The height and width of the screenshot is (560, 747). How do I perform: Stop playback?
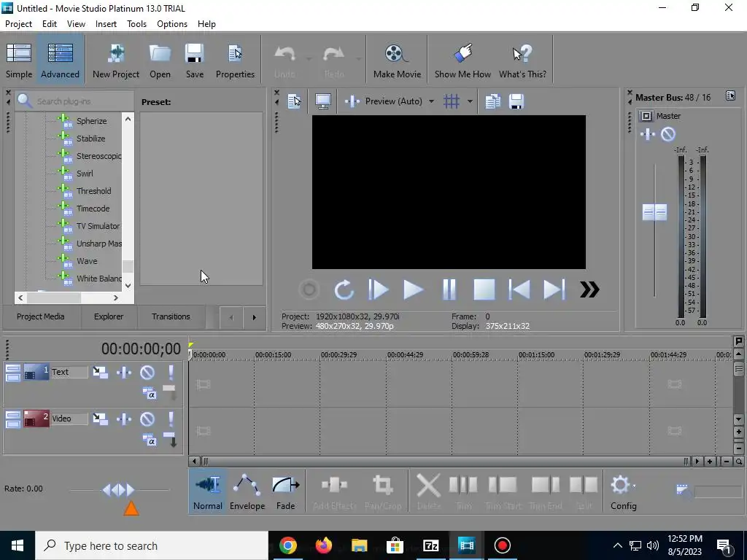[x=484, y=289]
